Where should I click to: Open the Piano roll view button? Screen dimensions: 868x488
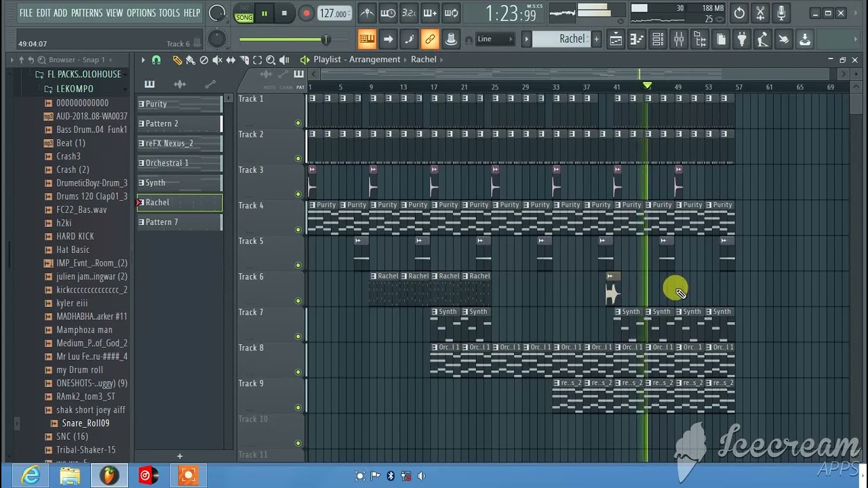tap(637, 39)
